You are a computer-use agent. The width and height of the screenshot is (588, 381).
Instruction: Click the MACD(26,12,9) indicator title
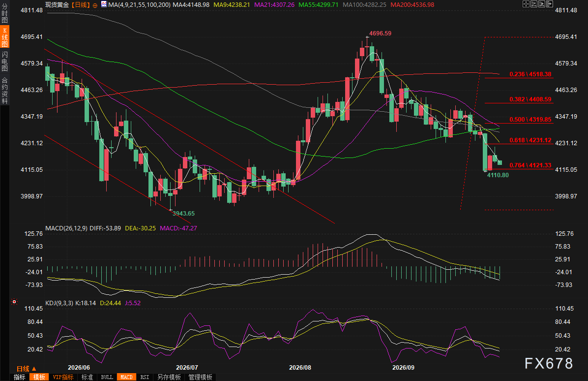tap(66, 228)
